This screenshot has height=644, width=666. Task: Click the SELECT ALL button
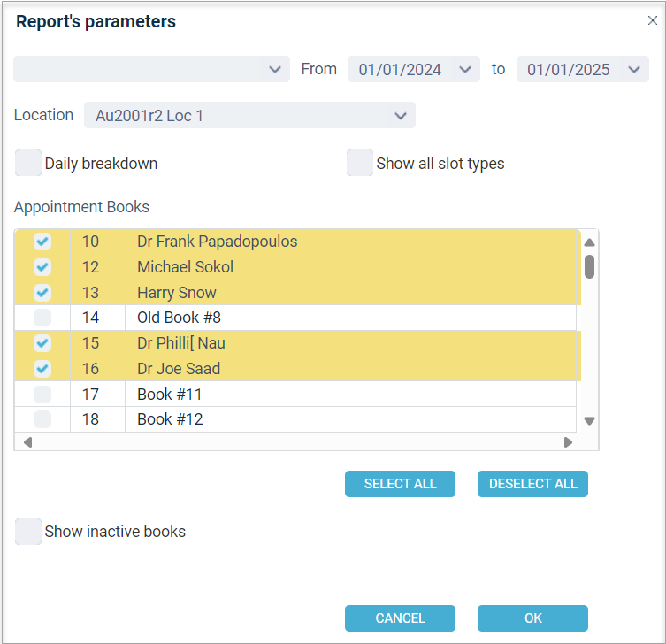click(x=400, y=484)
